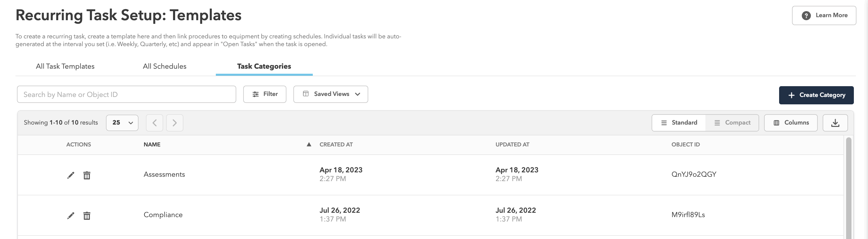
Task: Go to the next results page
Action: point(174,123)
